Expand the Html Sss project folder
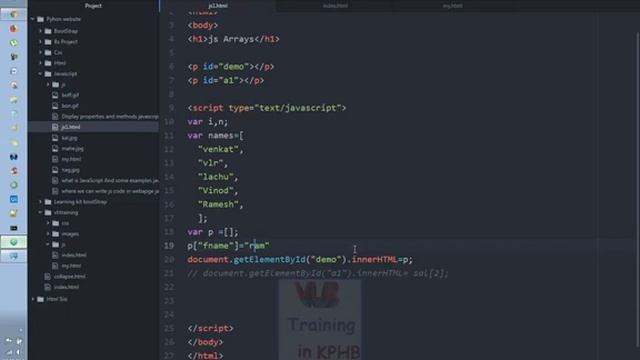Viewport: 640px width, 360px height. [33, 299]
